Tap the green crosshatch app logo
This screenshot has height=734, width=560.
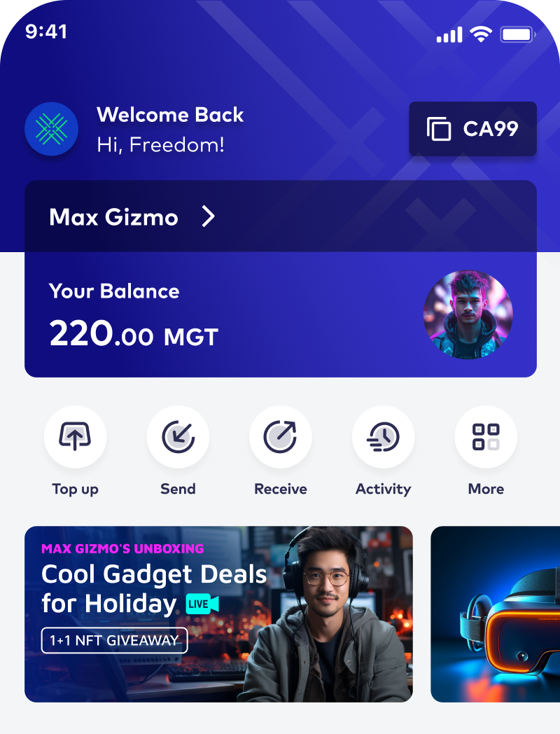[x=52, y=129]
